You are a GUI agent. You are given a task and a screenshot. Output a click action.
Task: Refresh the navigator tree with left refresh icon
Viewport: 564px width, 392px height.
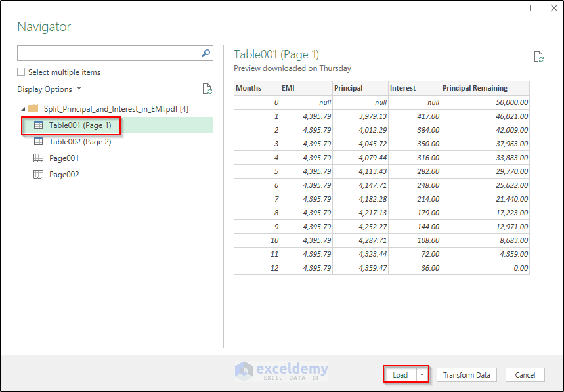(207, 89)
